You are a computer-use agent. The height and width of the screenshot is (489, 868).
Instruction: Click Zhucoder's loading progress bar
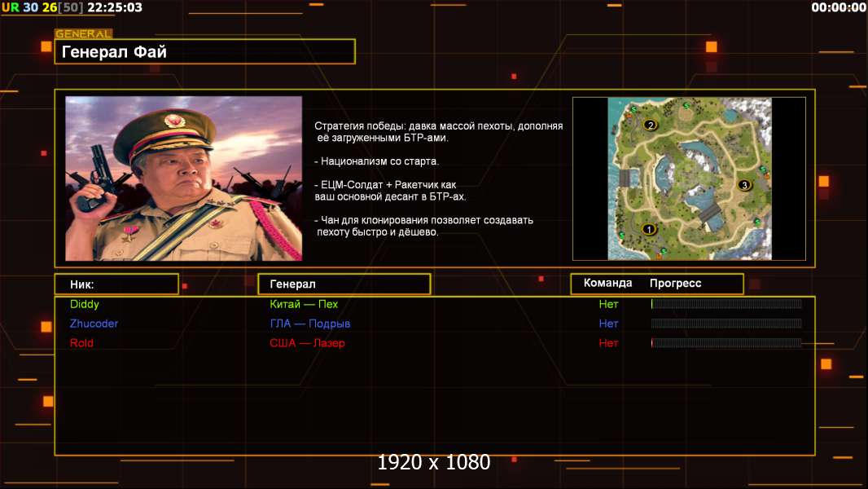coord(726,323)
